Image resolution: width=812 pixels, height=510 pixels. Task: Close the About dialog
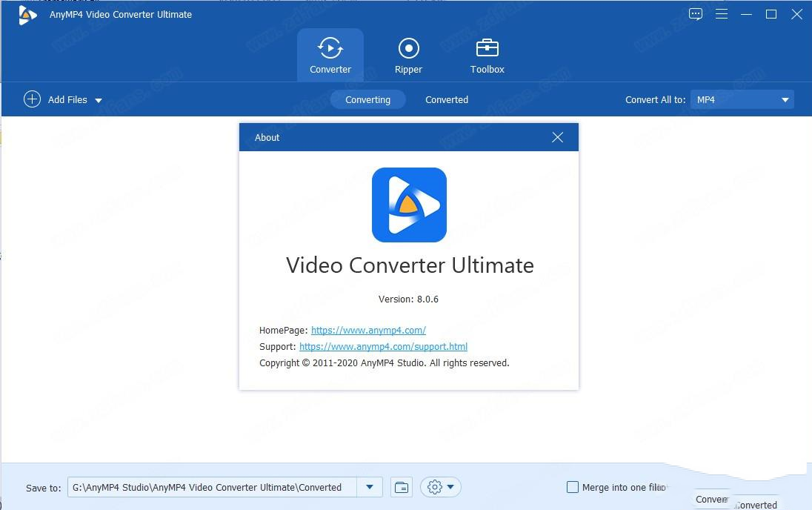tap(558, 137)
